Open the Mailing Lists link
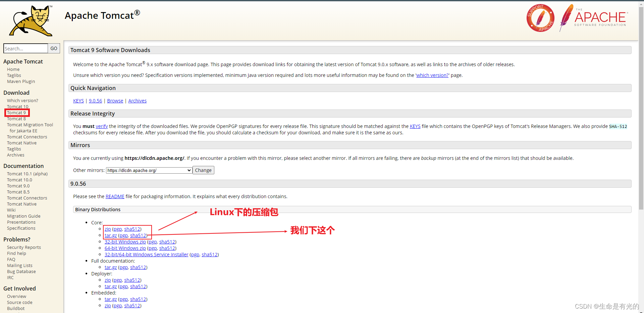Image resolution: width=644 pixels, height=313 pixels. coord(20,265)
